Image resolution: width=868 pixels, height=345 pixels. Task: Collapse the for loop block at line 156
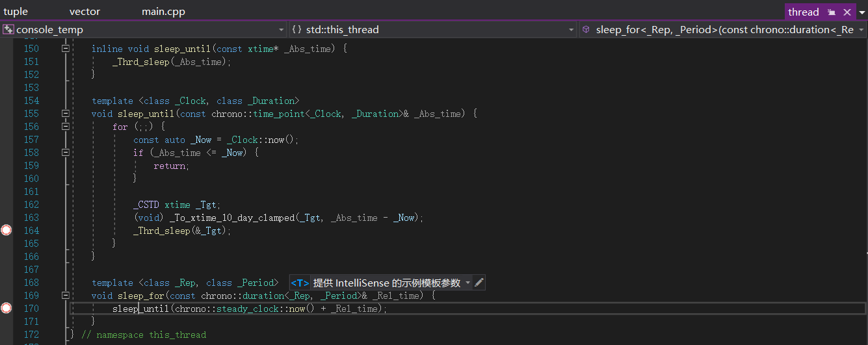coord(65,127)
